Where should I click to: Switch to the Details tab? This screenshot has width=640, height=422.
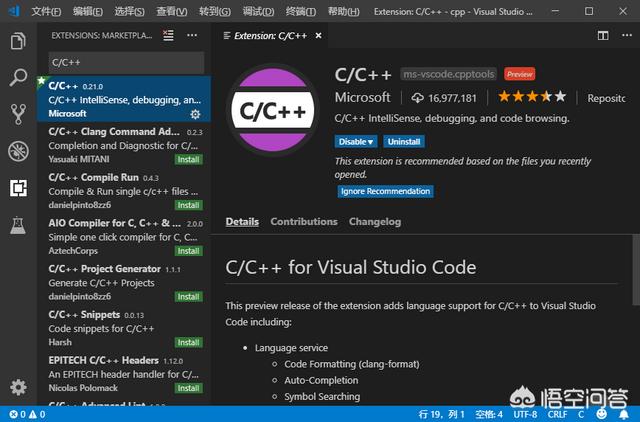pos(242,222)
